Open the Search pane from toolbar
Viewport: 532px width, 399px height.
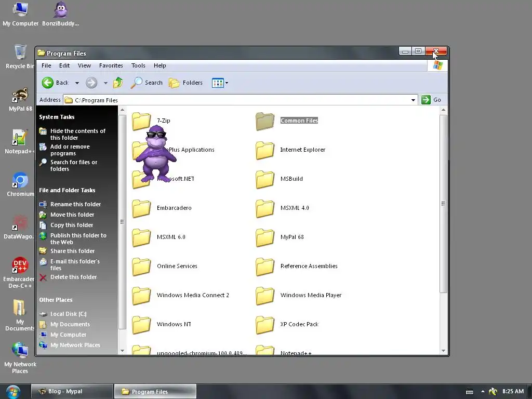click(x=147, y=83)
